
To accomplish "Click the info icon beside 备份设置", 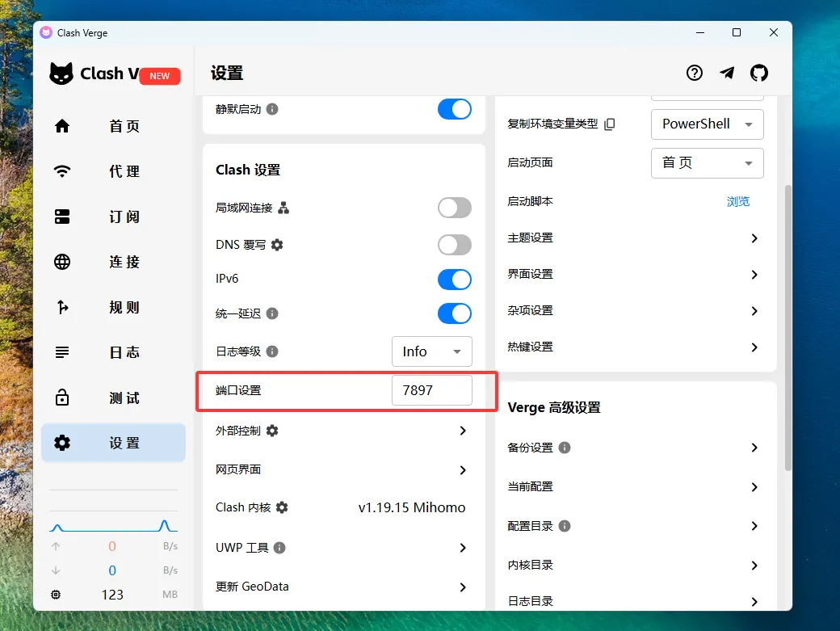I will [x=565, y=448].
